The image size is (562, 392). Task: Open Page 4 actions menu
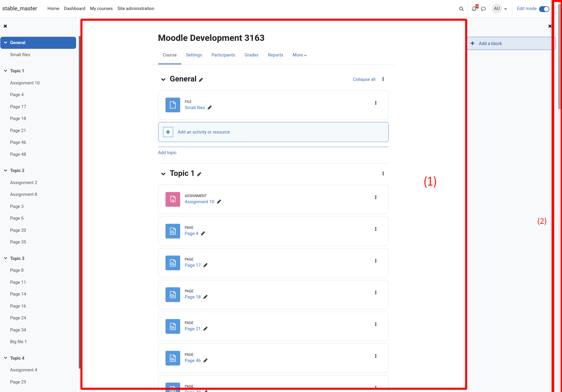click(376, 229)
